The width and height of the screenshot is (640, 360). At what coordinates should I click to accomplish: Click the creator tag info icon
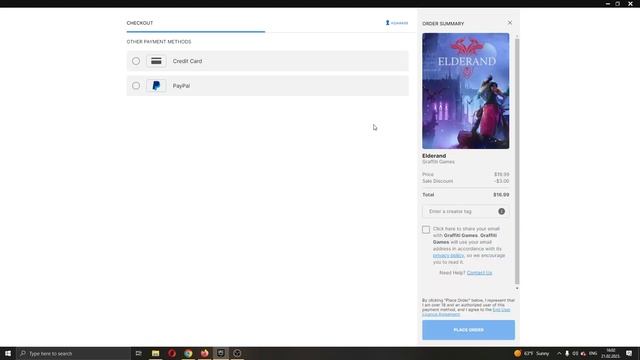click(502, 211)
